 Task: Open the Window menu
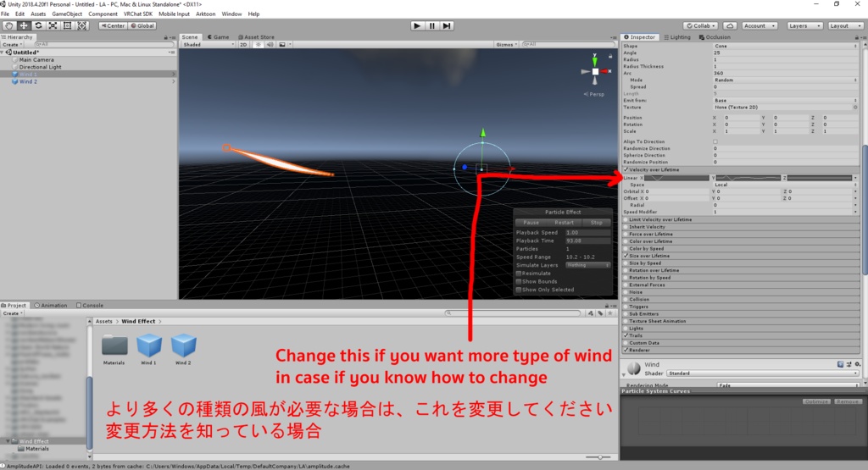[x=231, y=14]
